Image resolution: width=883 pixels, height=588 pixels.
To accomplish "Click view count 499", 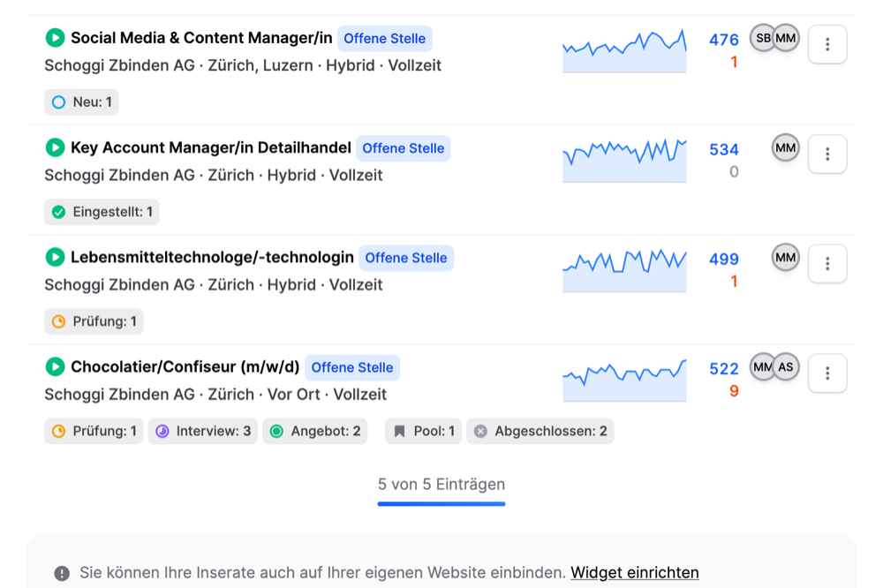I will click(724, 259).
